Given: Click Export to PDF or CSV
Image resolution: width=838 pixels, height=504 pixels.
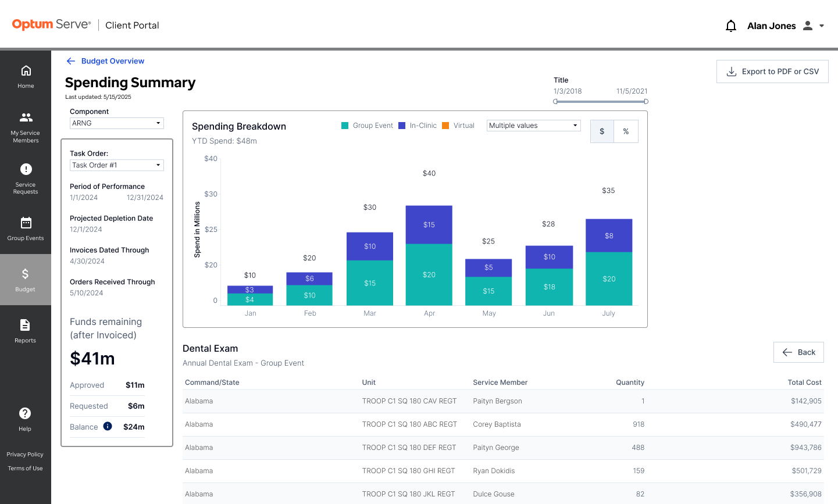Looking at the screenshot, I should click(x=772, y=72).
